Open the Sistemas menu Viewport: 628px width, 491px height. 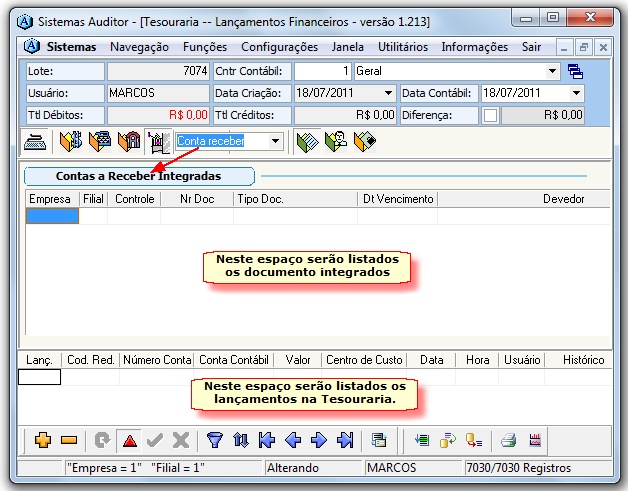(71, 47)
